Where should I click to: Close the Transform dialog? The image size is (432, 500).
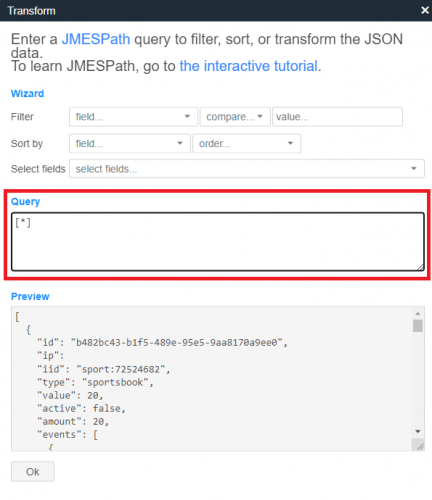tap(425, 10)
